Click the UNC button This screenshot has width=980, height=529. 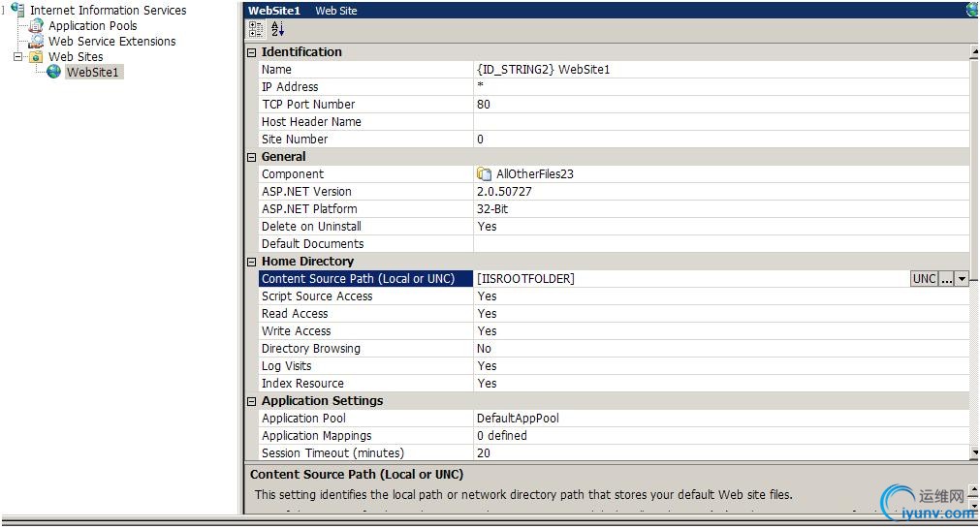coord(925,279)
